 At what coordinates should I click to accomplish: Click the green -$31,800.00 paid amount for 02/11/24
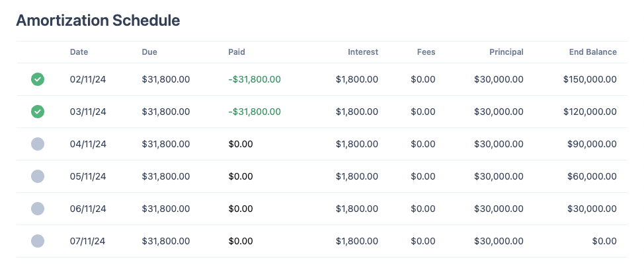click(255, 79)
